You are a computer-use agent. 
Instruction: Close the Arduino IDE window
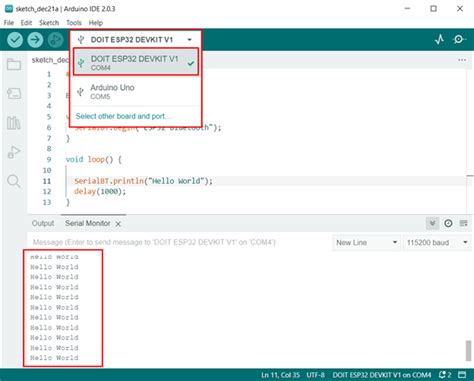pyautogui.click(x=460, y=9)
